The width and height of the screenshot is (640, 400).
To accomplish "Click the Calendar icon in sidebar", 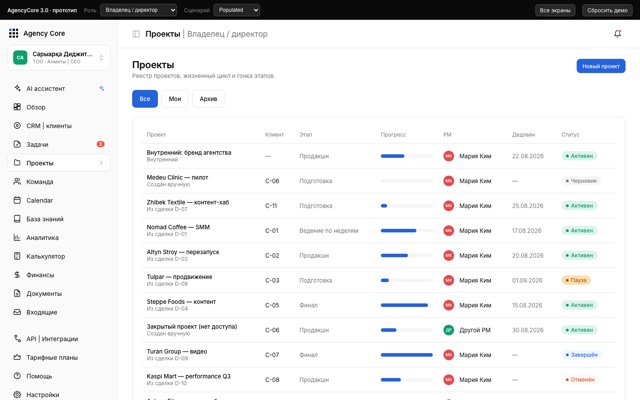I will (17, 200).
